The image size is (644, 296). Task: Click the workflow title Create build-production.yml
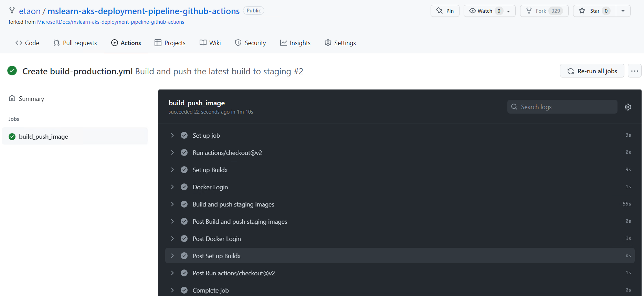[x=77, y=71]
